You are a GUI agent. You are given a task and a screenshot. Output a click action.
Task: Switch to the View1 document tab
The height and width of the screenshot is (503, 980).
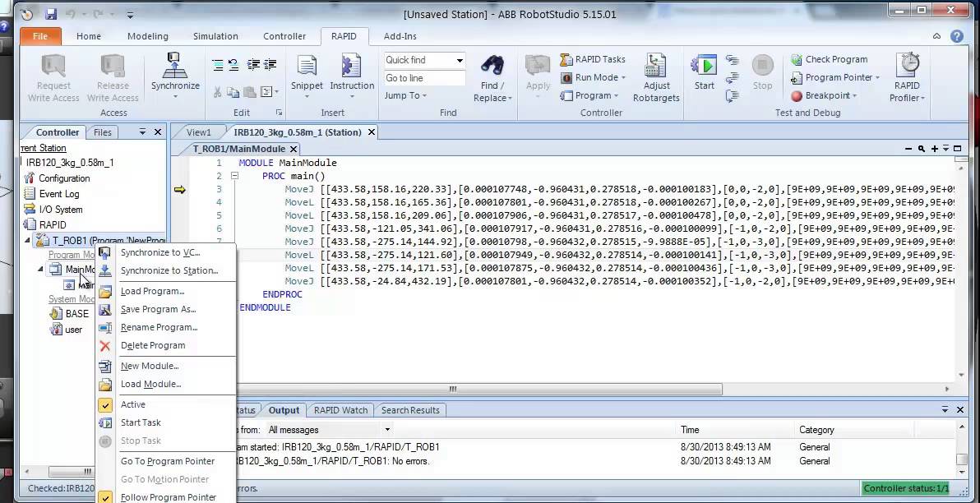click(199, 132)
